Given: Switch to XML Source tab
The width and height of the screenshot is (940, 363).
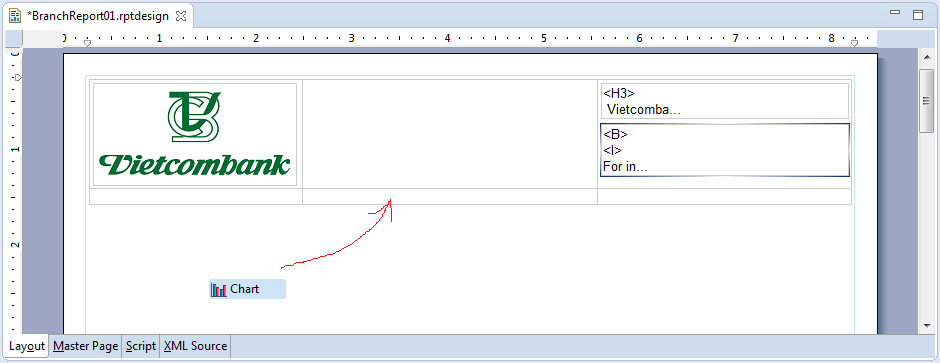Looking at the screenshot, I should coord(195,346).
